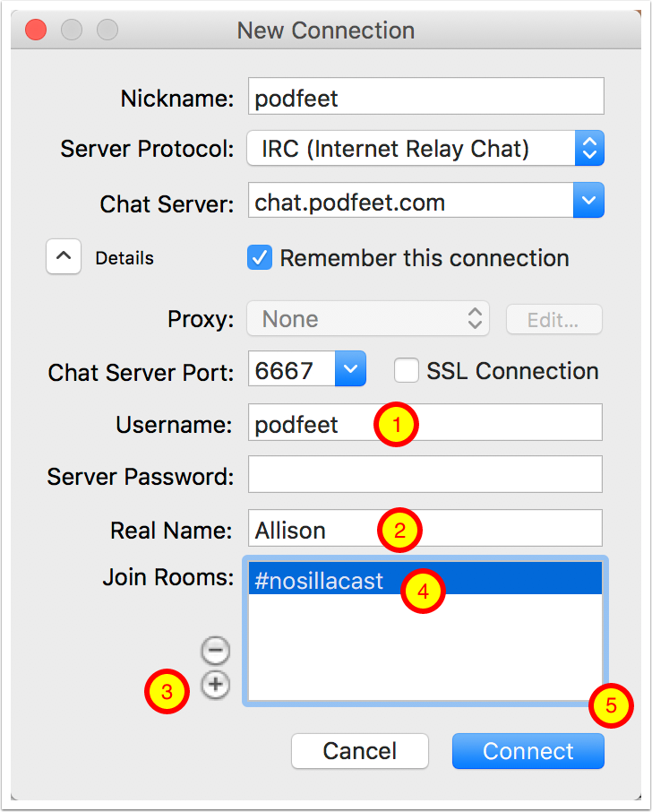The width and height of the screenshot is (652, 812).
Task: Select the #nosillacast room entry
Action: [x=425, y=578]
